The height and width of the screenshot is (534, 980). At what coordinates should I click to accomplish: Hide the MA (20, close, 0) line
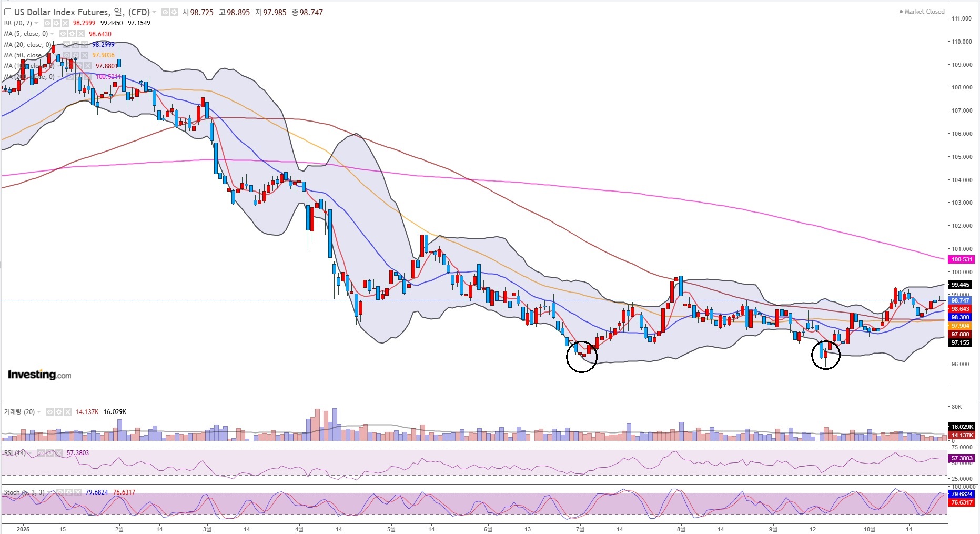66,45
